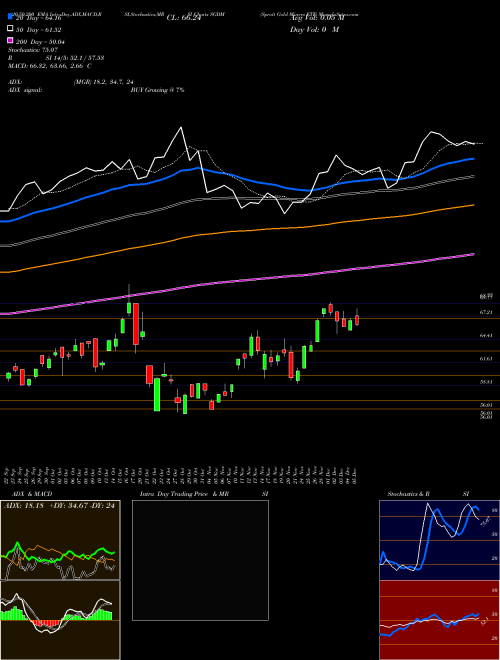Click the magenta 200 Day moving average line
Viewport: 500px width, 660px height.
tap(236, 282)
